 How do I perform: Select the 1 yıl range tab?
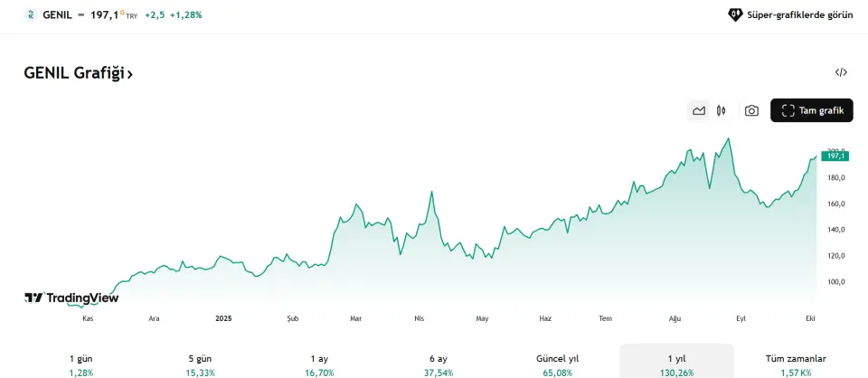point(676,364)
